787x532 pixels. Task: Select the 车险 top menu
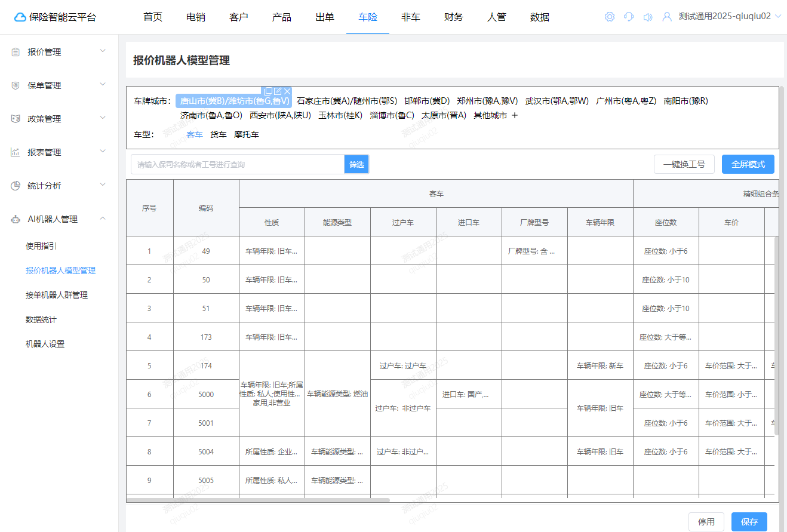[368, 17]
